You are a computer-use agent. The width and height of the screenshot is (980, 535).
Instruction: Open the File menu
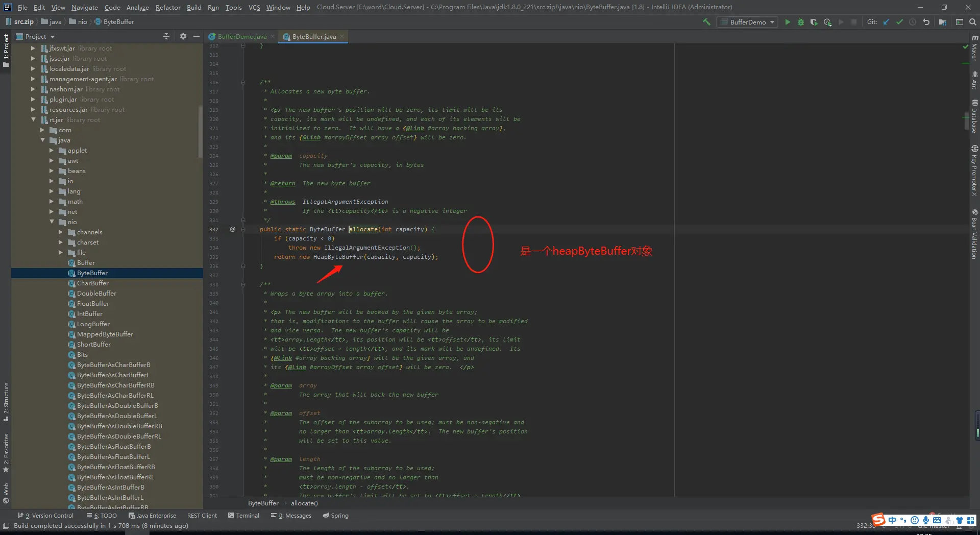point(22,7)
